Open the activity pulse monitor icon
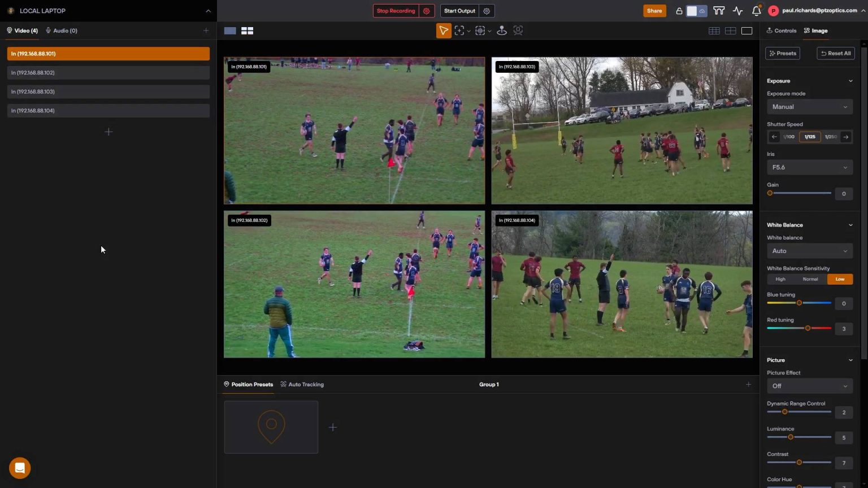This screenshot has width=868, height=488. [737, 11]
